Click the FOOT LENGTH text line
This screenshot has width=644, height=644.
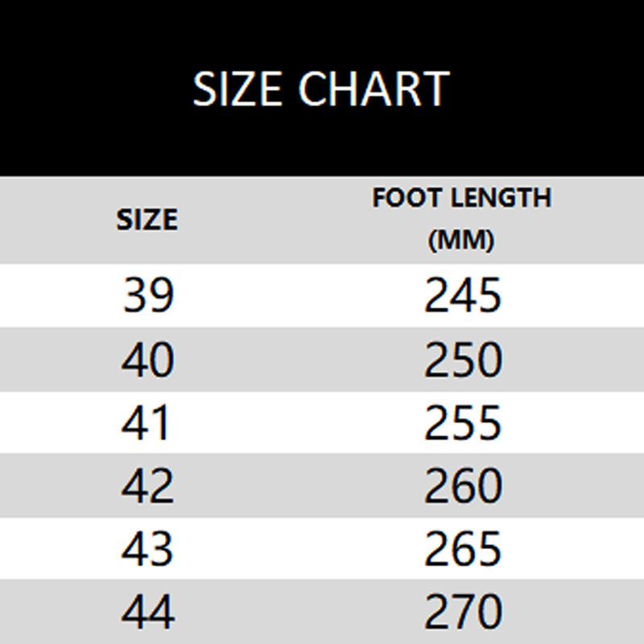(x=462, y=198)
